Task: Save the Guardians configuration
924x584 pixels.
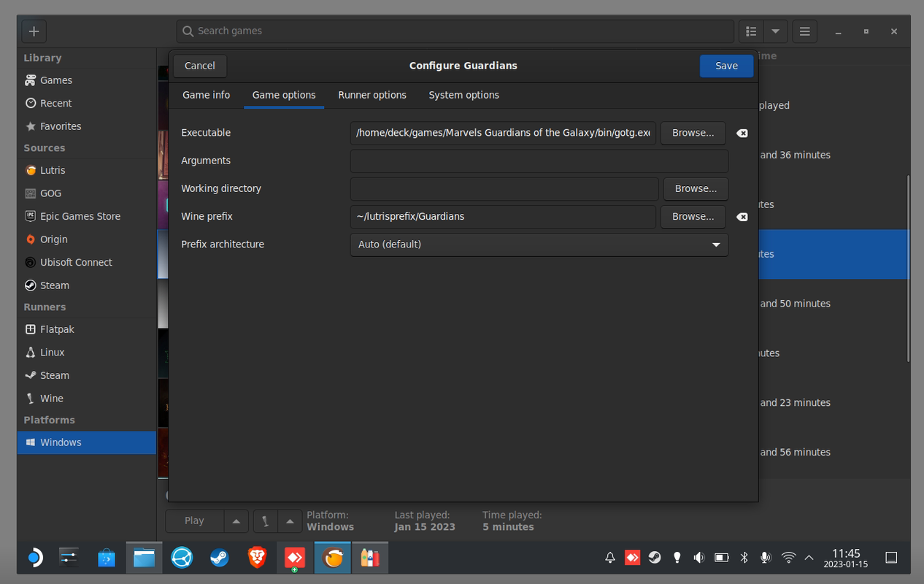Action: coord(726,66)
